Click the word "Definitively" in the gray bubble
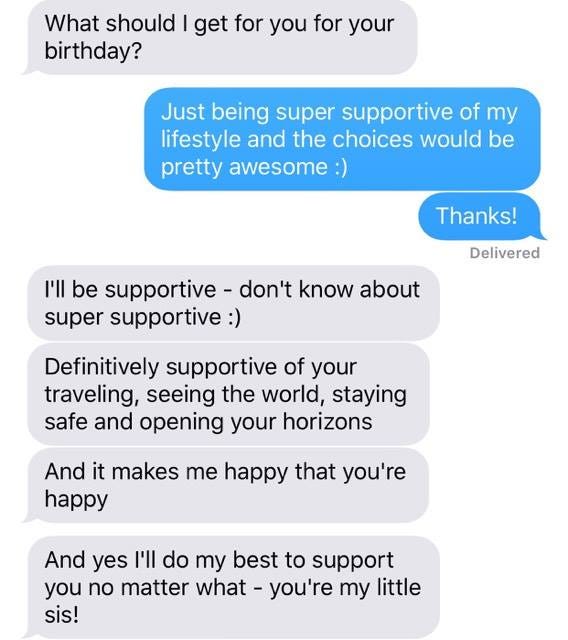The height and width of the screenshot is (640, 568). coord(102,367)
